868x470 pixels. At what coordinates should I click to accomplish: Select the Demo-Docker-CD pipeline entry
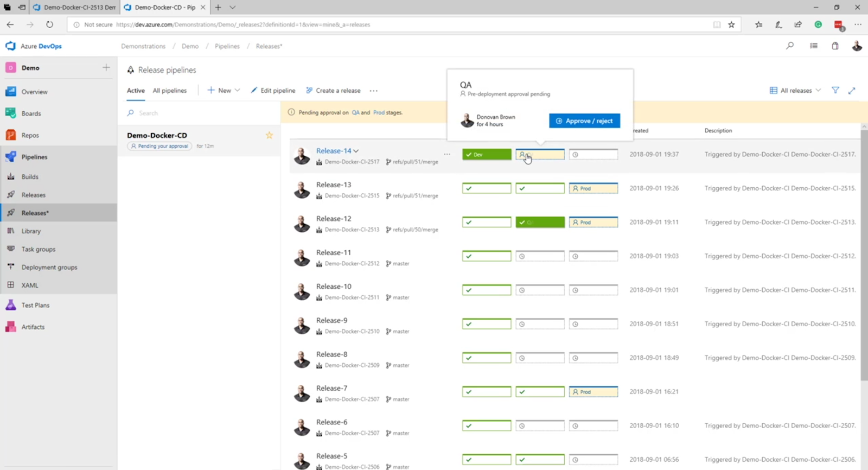199,140
